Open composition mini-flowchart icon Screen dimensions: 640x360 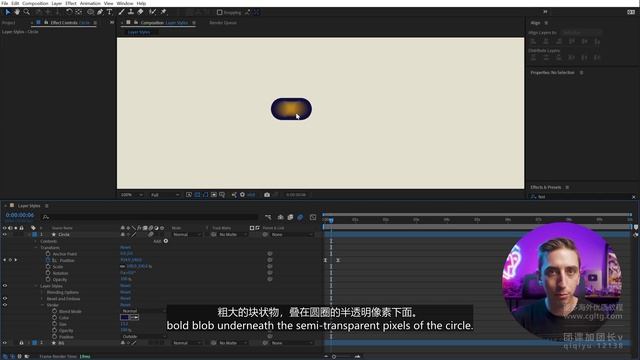[x=268, y=217]
